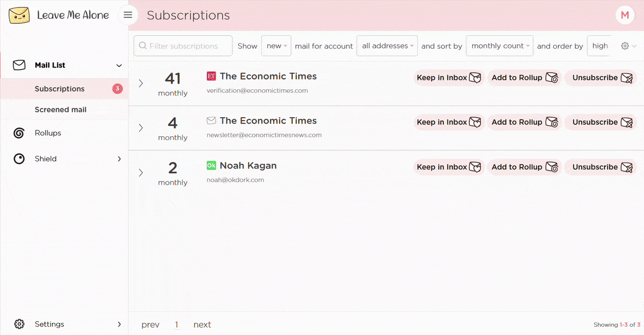Go to prev page of subscriptions
The height and width of the screenshot is (335, 644).
pyautogui.click(x=150, y=325)
